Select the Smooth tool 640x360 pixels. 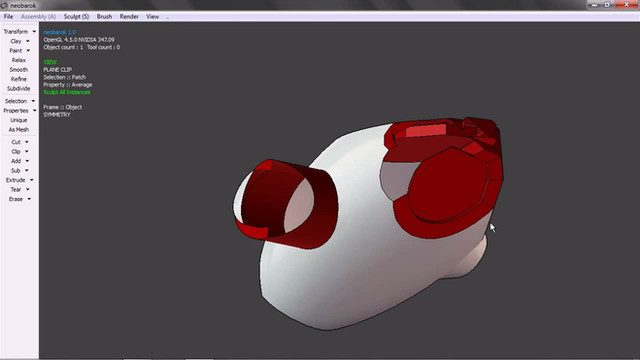pos(19,70)
